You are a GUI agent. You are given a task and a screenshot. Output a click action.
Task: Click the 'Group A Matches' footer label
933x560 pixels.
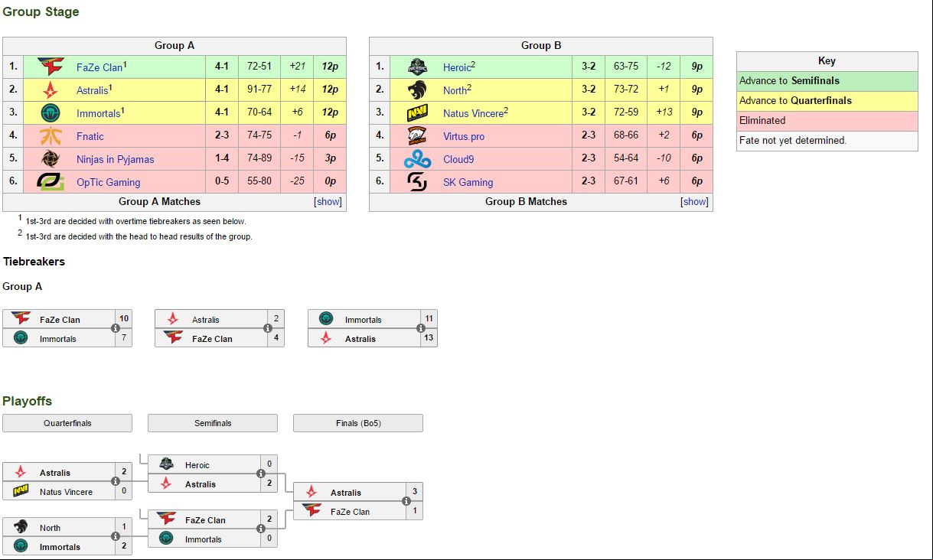click(159, 202)
